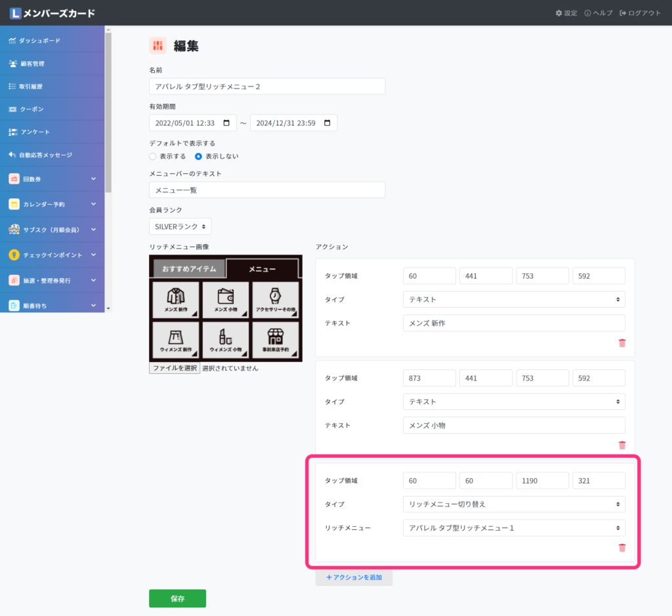The height and width of the screenshot is (616, 672).
Task: Click the customer management people icon
Action: [x=12, y=64]
